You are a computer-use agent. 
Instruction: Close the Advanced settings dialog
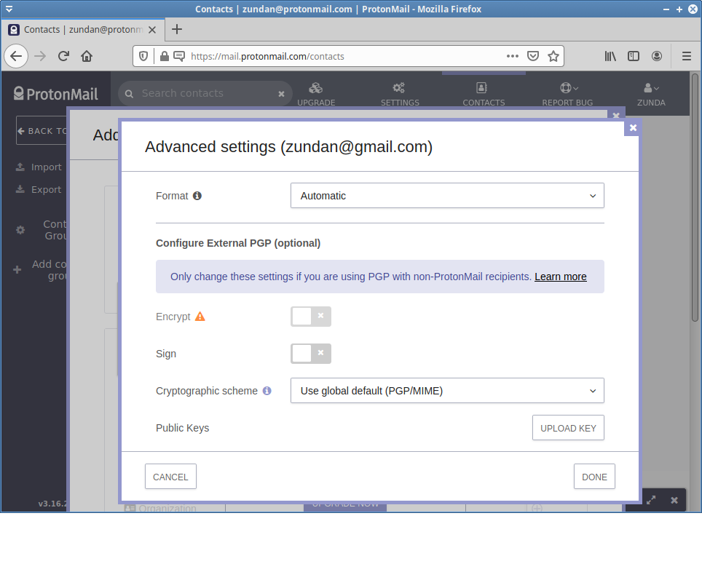click(x=633, y=128)
